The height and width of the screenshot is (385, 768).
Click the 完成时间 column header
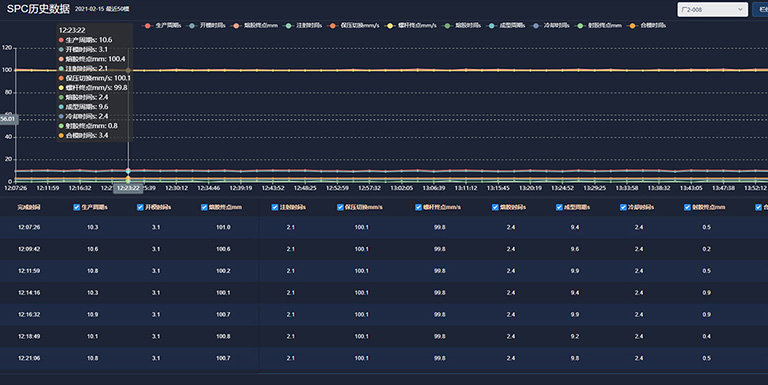click(x=29, y=207)
